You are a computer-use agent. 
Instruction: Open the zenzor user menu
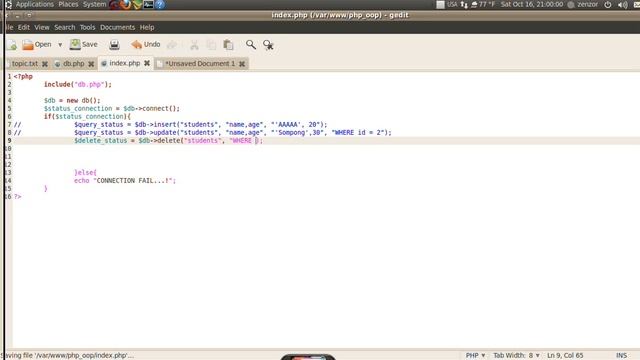(583, 4)
